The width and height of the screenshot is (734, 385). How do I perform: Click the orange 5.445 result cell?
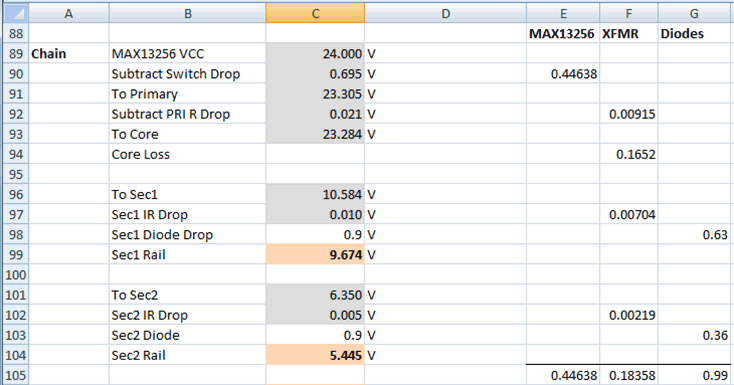click(x=315, y=355)
